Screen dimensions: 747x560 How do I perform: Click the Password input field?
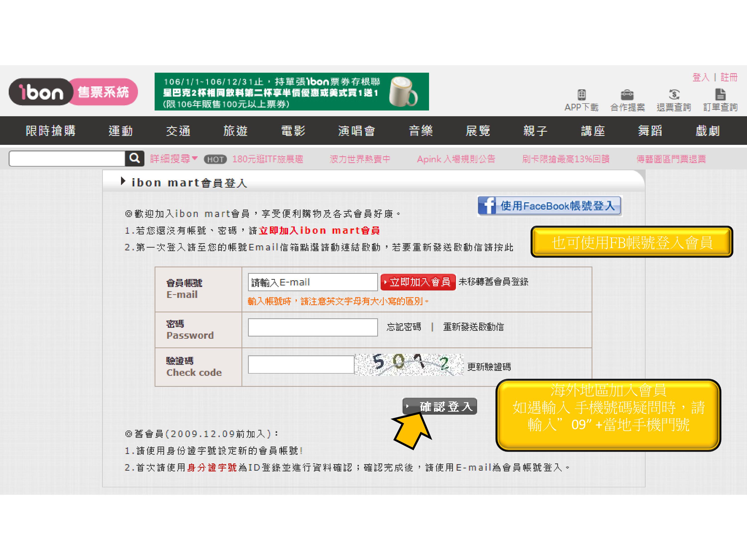tap(312, 327)
